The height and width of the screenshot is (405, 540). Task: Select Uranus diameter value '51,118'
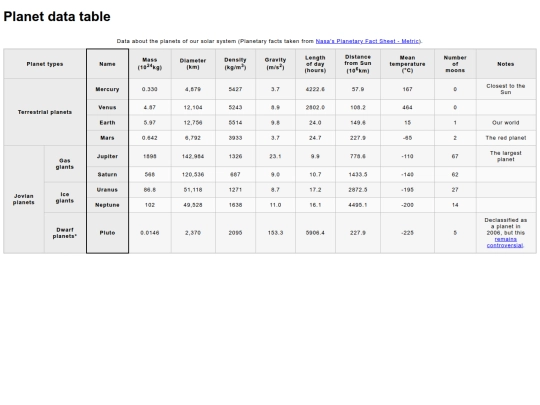tap(193, 190)
